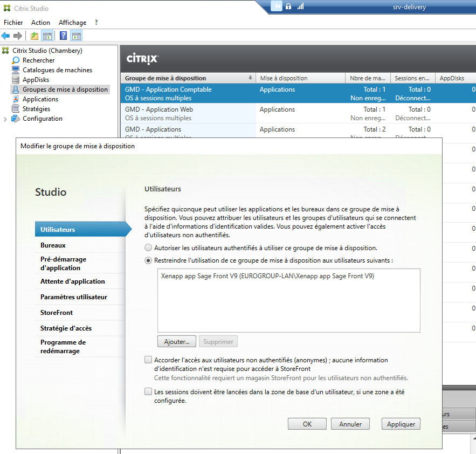Screen dimensions: 476x454
Task: Click the Stratégies tree node icon
Action: click(x=16, y=109)
